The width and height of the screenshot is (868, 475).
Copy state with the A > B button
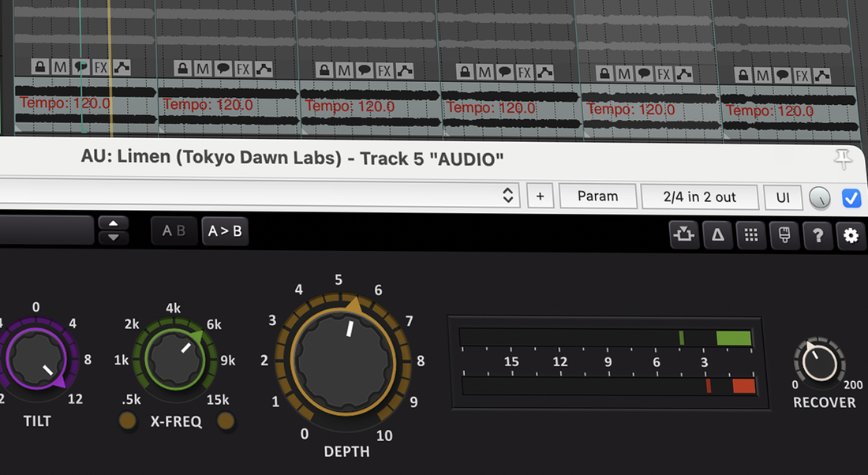click(x=225, y=231)
